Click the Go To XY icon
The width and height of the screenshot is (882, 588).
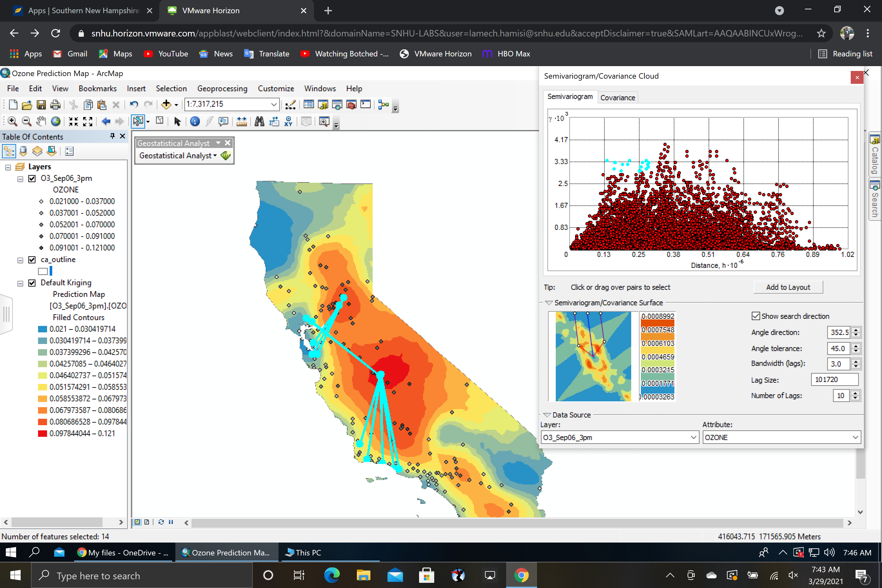(289, 122)
